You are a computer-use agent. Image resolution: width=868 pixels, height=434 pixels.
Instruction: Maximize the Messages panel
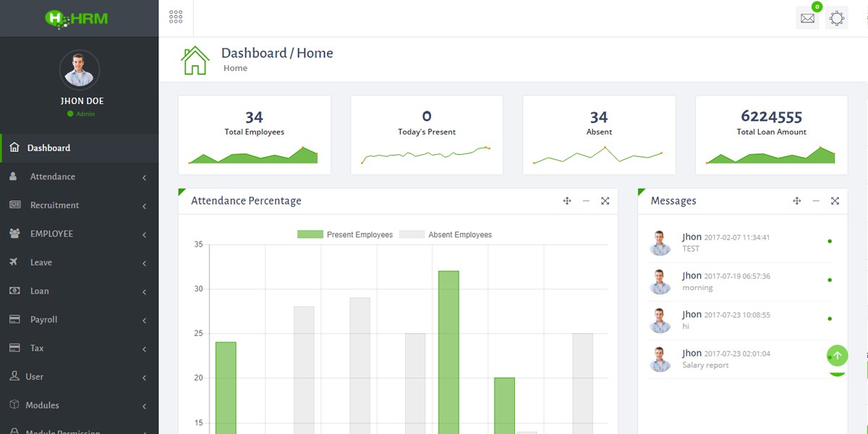click(835, 201)
